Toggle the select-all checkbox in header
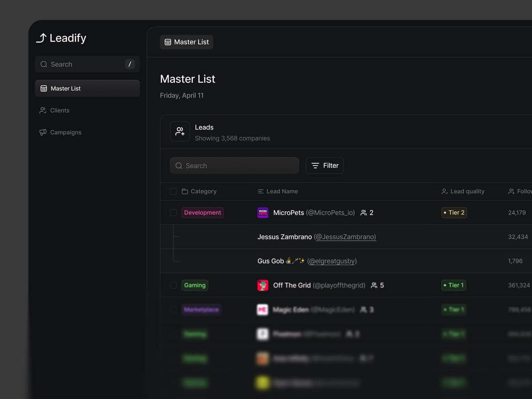Image resolution: width=532 pixels, height=399 pixels. 173,192
